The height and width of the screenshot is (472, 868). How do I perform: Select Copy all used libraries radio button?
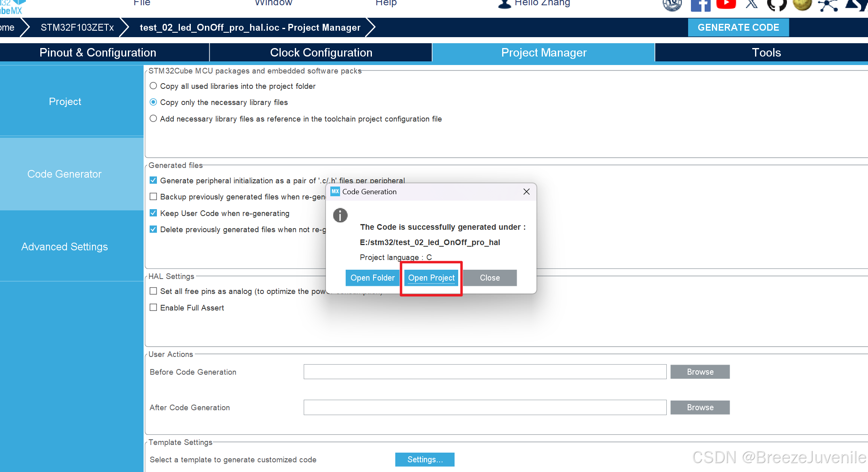[x=153, y=86]
